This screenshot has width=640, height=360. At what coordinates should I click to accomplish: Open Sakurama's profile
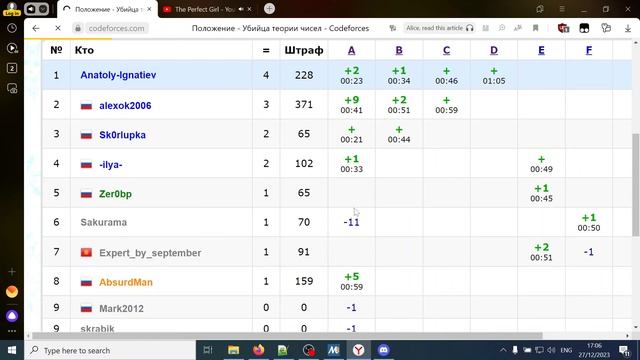click(x=104, y=222)
